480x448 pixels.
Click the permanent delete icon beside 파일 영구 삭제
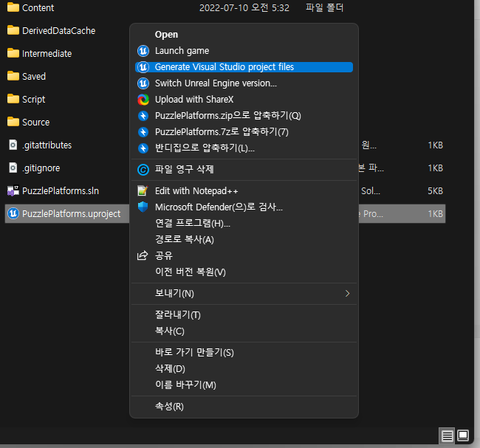(143, 170)
